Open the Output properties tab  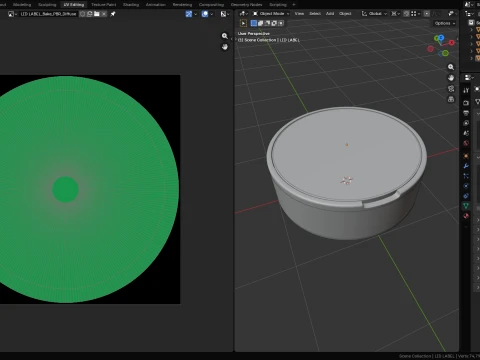[466, 113]
